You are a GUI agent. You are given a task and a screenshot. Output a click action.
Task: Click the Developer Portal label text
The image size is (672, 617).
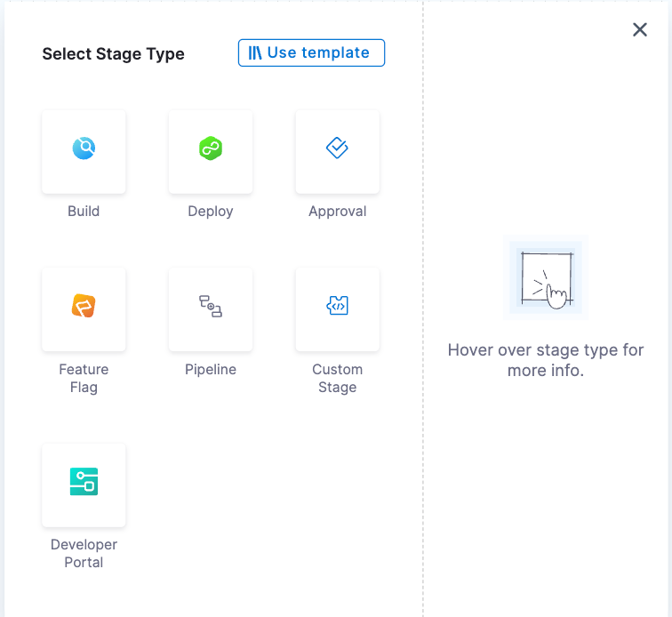click(84, 553)
